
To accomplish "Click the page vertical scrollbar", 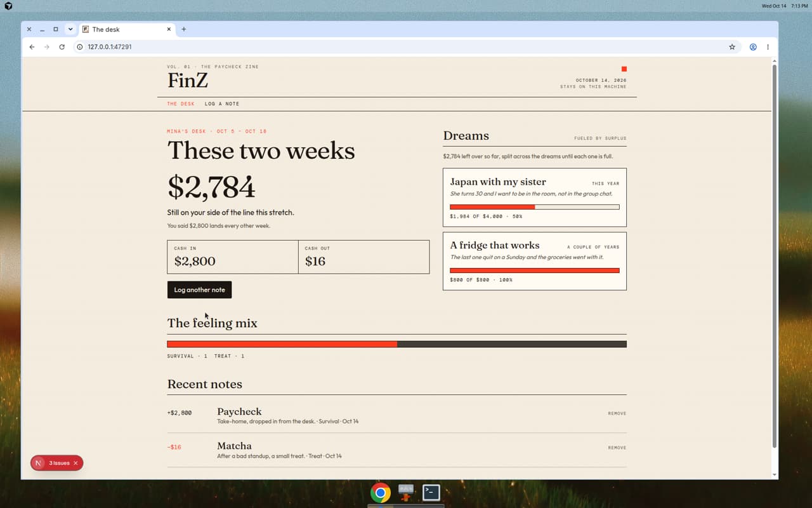I will click(x=774, y=256).
